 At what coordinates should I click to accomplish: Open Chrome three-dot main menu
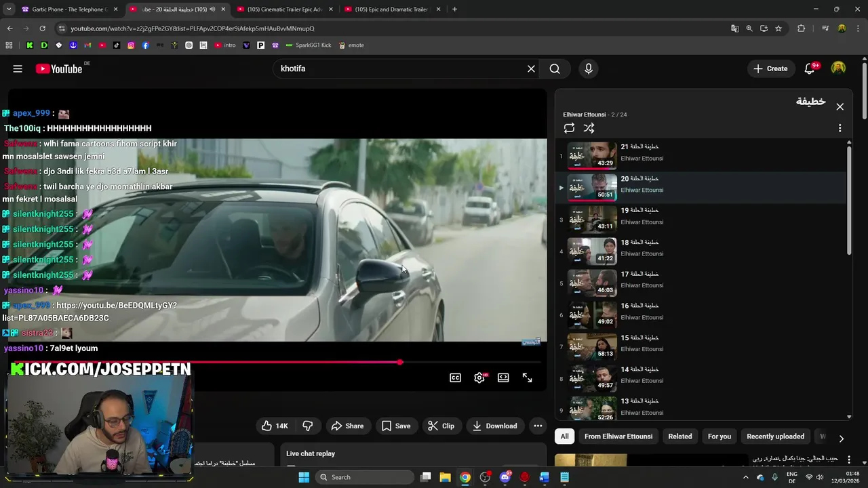click(856, 28)
